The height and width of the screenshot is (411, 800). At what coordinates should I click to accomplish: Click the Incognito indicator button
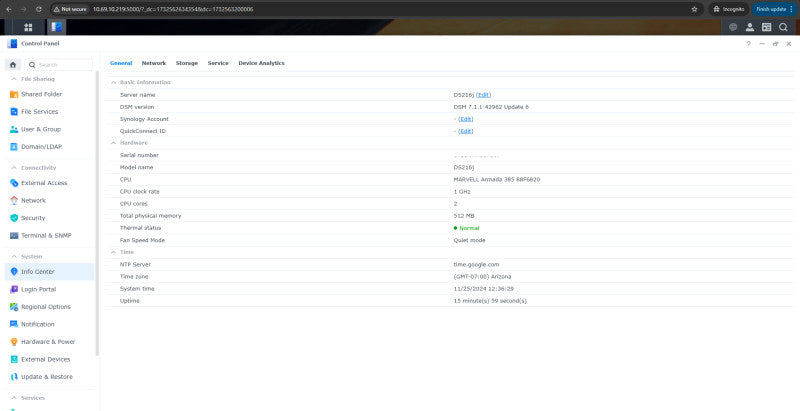[x=729, y=9]
